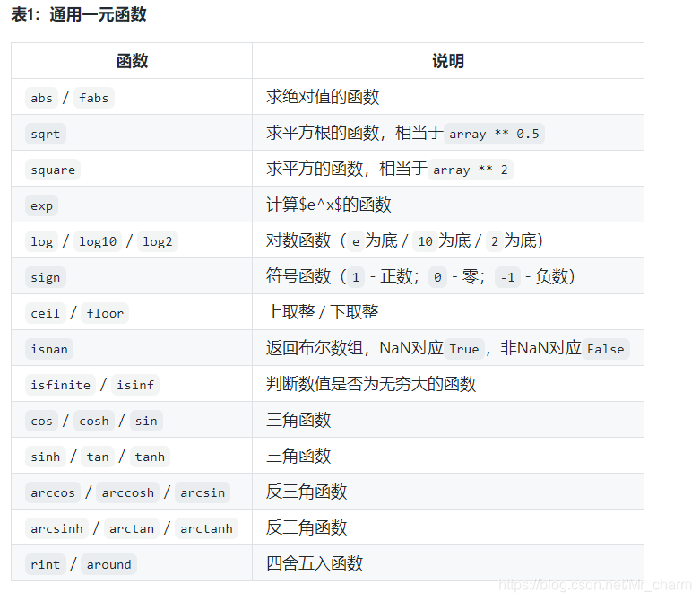
Task: Click the -1 code badge in sign description
Action: (x=507, y=277)
